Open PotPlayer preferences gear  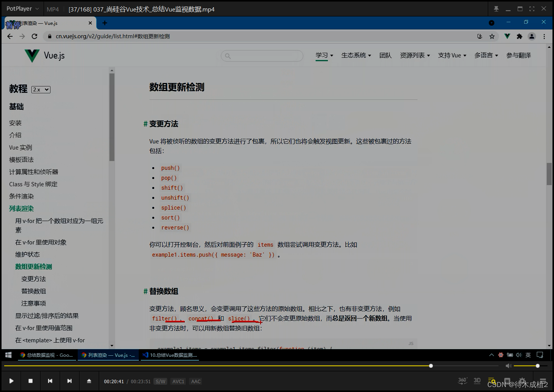point(522,381)
